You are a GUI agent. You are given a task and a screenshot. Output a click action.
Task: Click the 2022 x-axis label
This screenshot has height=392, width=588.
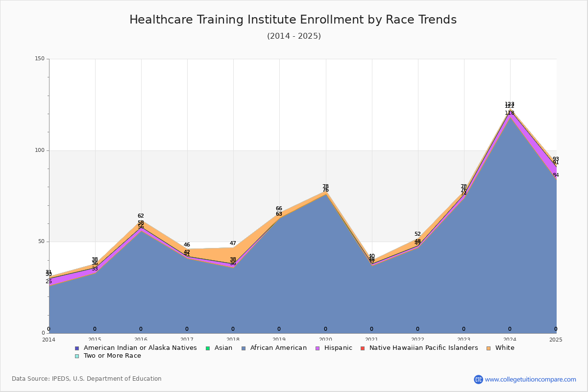coord(417,340)
